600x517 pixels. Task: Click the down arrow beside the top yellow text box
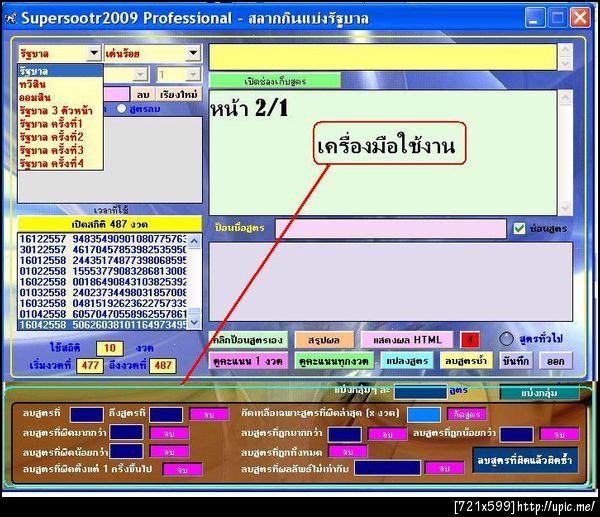(x=566, y=64)
